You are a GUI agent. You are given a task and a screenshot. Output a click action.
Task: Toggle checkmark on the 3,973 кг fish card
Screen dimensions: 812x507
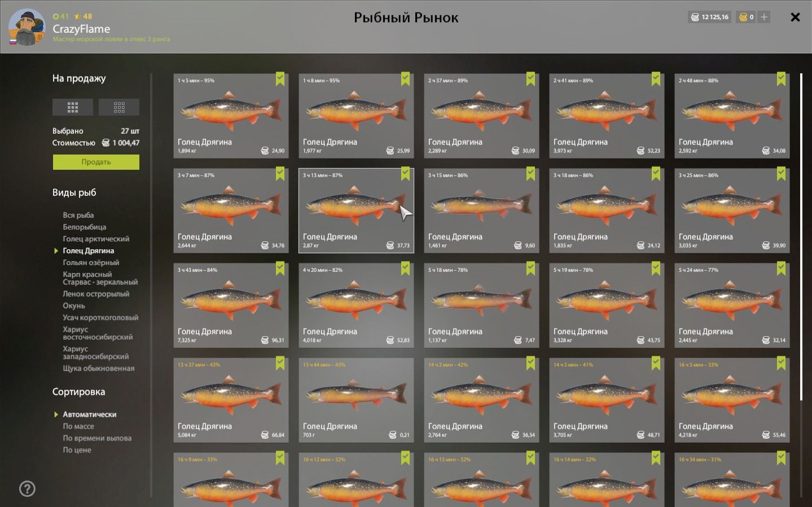click(x=656, y=79)
